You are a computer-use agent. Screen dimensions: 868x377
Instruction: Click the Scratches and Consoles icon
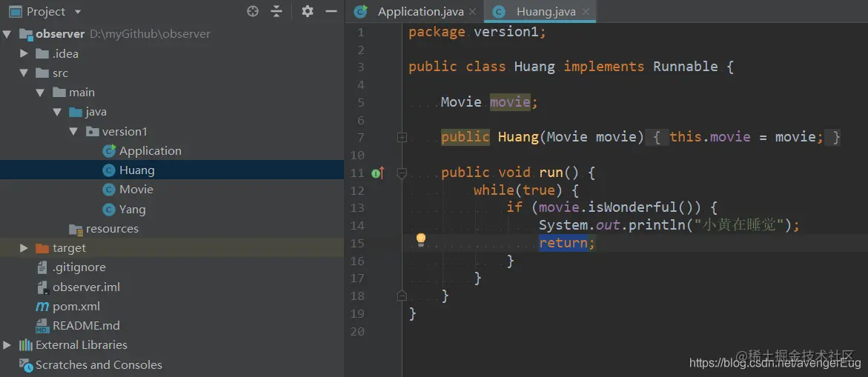coord(25,364)
